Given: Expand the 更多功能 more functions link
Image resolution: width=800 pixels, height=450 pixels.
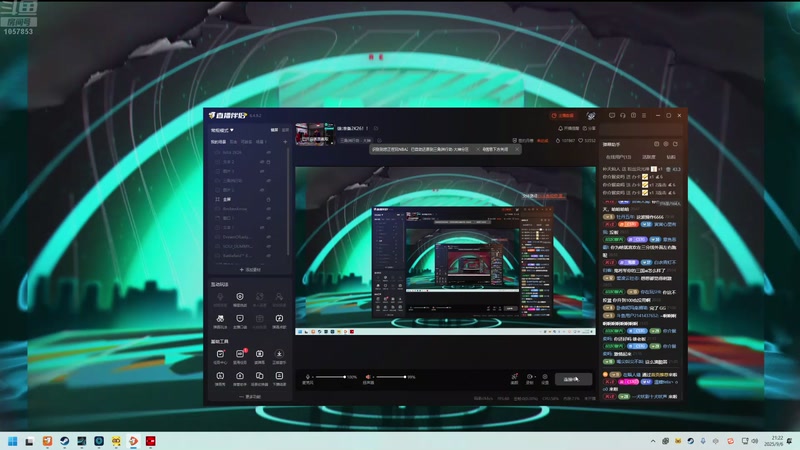Looking at the screenshot, I should coord(250,396).
